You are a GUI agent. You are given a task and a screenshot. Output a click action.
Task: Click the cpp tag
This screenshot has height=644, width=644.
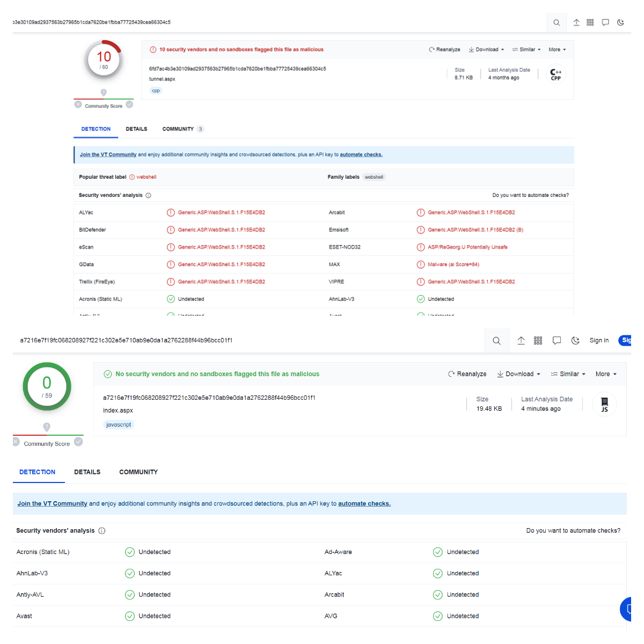[x=156, y=91]
